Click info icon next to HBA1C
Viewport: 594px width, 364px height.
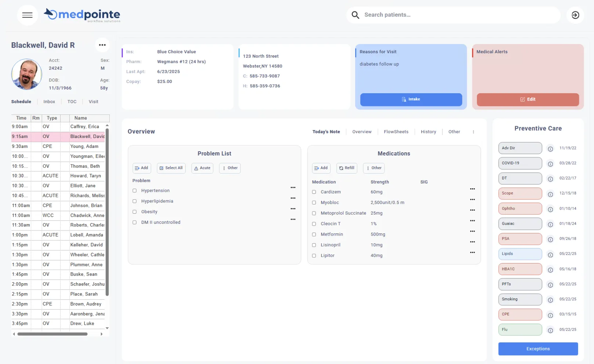click(550, 270)
